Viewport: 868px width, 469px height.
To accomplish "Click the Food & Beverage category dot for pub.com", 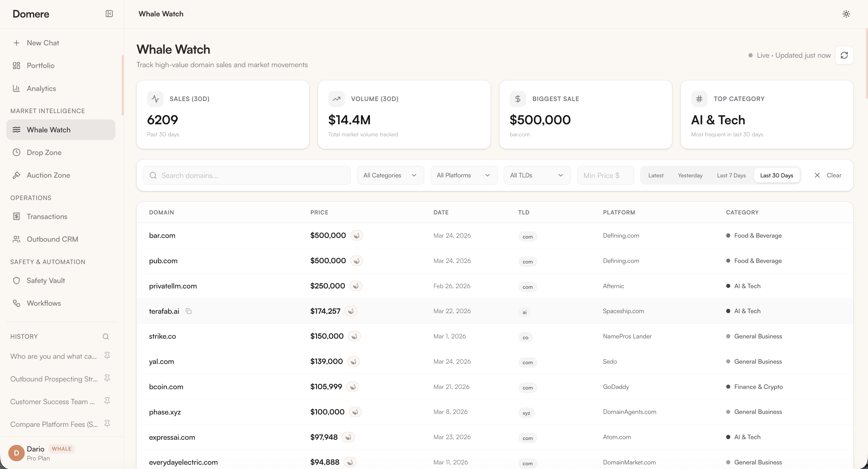I will click(728, 260).
